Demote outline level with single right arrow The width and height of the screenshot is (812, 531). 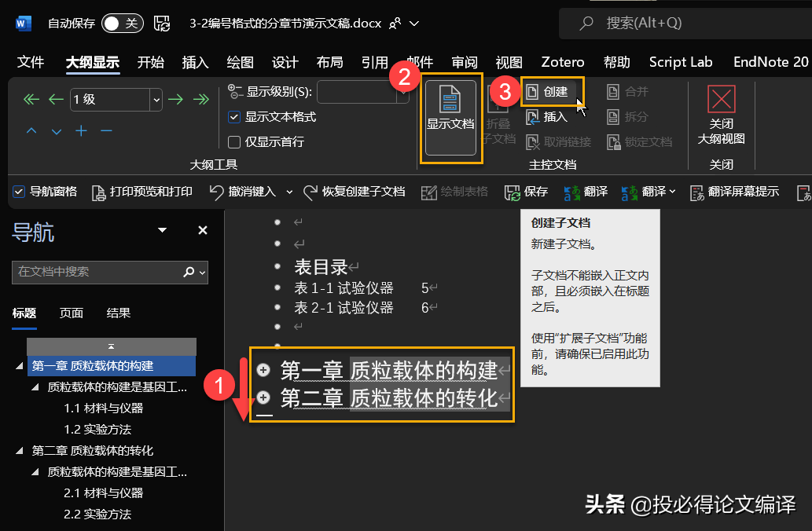coord(175,100)
